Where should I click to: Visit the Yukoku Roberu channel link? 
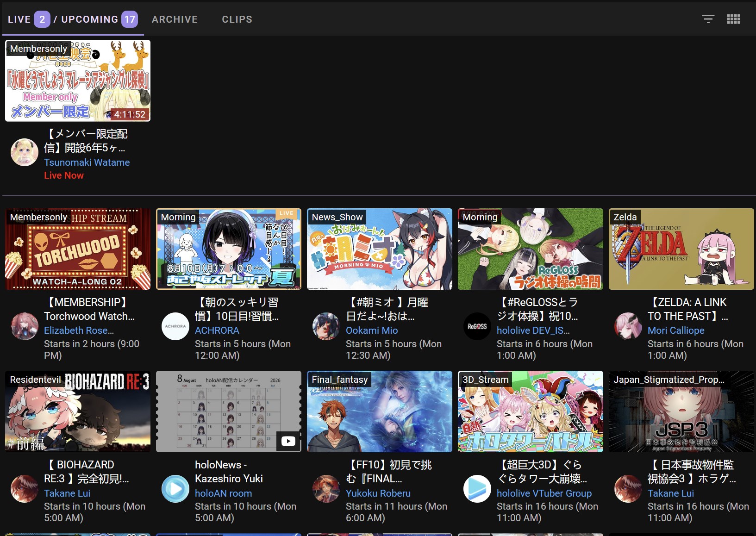(378, 493)
